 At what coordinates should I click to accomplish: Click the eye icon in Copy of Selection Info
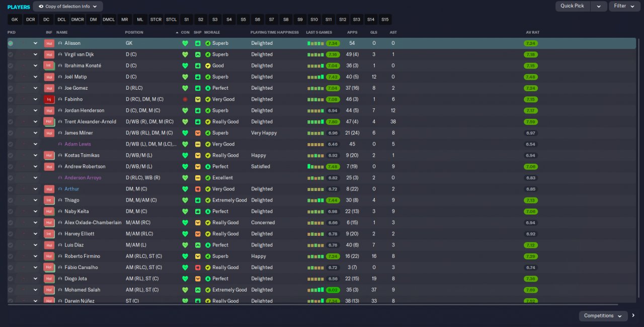tap(41, 7)
